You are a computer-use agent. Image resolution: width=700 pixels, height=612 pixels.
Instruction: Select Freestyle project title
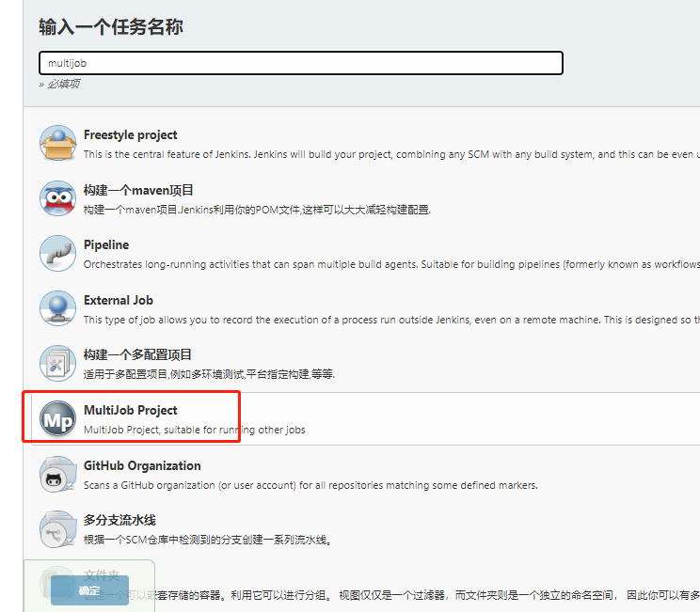pyautogui.click(x=131, y=134)
